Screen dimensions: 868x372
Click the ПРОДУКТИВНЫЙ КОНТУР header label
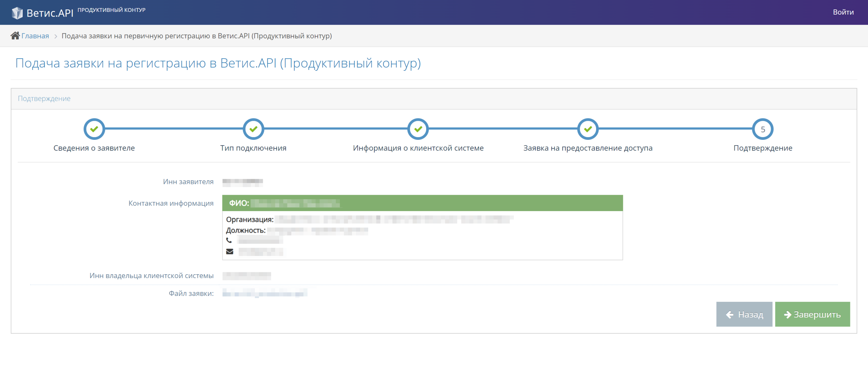(112, 10)
